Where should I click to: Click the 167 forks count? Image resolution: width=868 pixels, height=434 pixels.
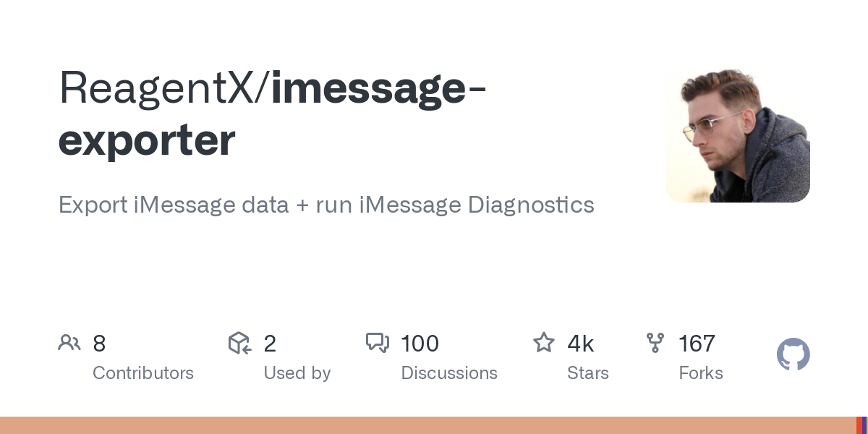coord(697,344)
